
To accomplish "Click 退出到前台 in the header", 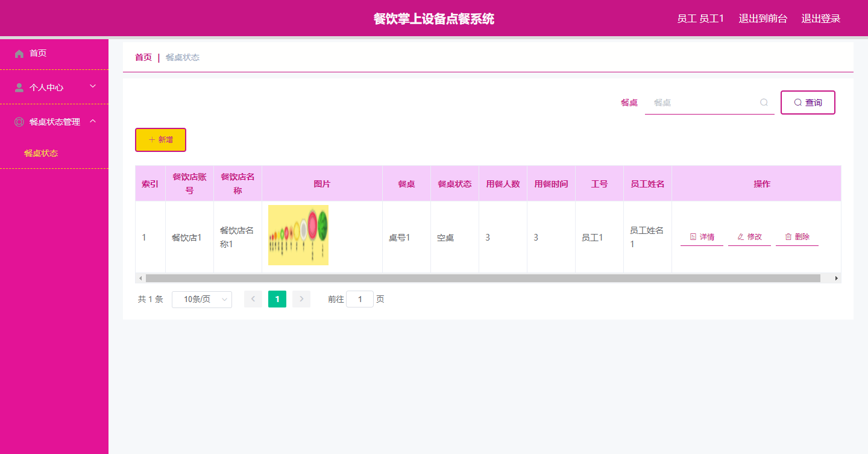I will (x=763, y=19).
